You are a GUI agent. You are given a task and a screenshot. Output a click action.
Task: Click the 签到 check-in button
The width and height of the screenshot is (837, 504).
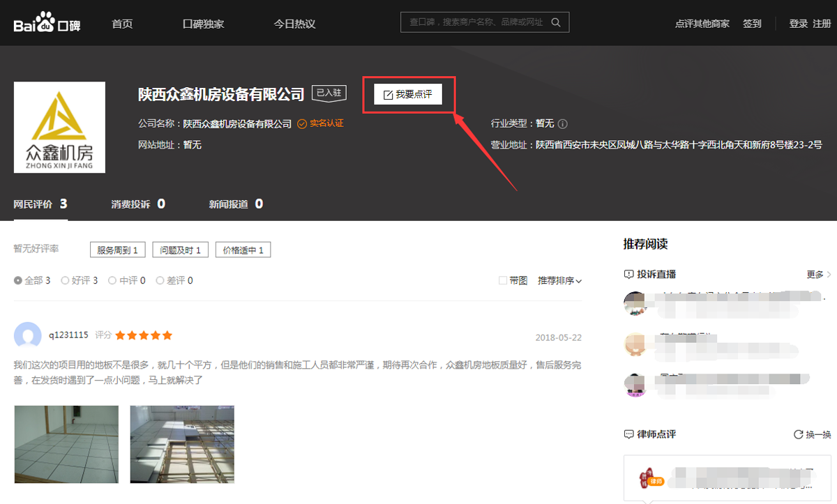click(752, 22)
